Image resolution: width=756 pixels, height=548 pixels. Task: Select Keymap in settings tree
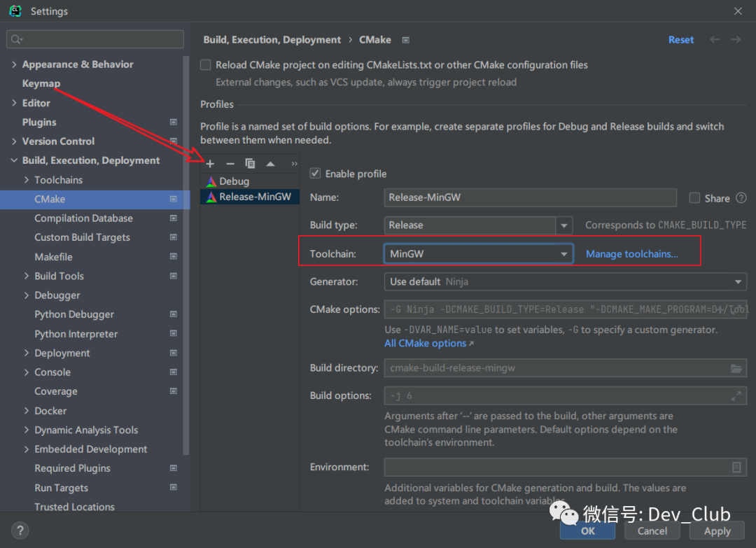coord(41,83)
